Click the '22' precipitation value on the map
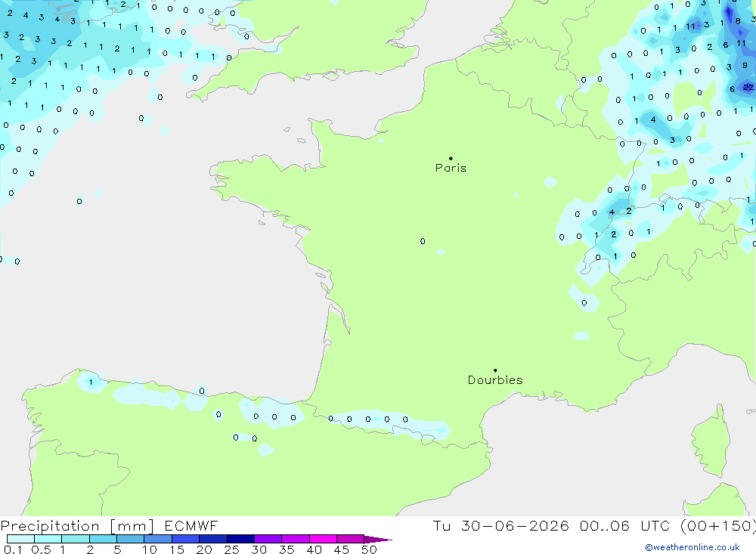This screenshot has width=756, height=554. pos(748,87)
